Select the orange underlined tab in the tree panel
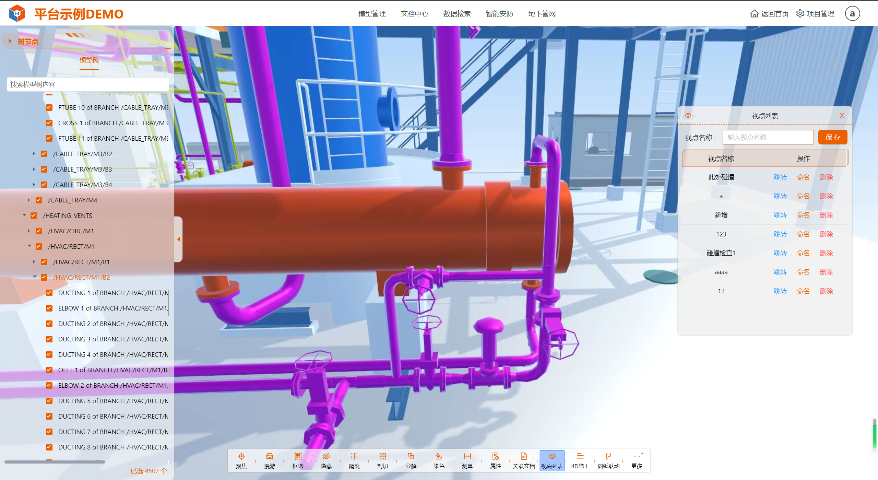This screenshot has height=480, width=878. pyautogui.click(x=89, y=61)
